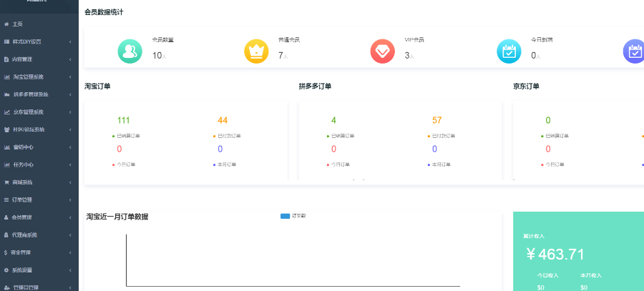Viewport: 644px width, 291px height.
Task: Click the 今日新增 value 0人
Action: 536,56
